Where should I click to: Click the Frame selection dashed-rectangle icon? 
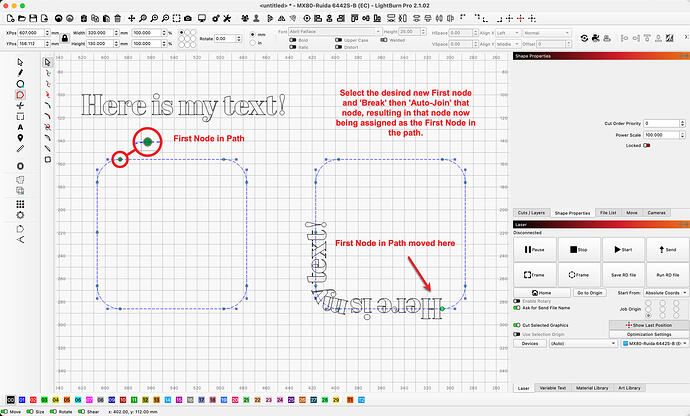tap(176, 18)
